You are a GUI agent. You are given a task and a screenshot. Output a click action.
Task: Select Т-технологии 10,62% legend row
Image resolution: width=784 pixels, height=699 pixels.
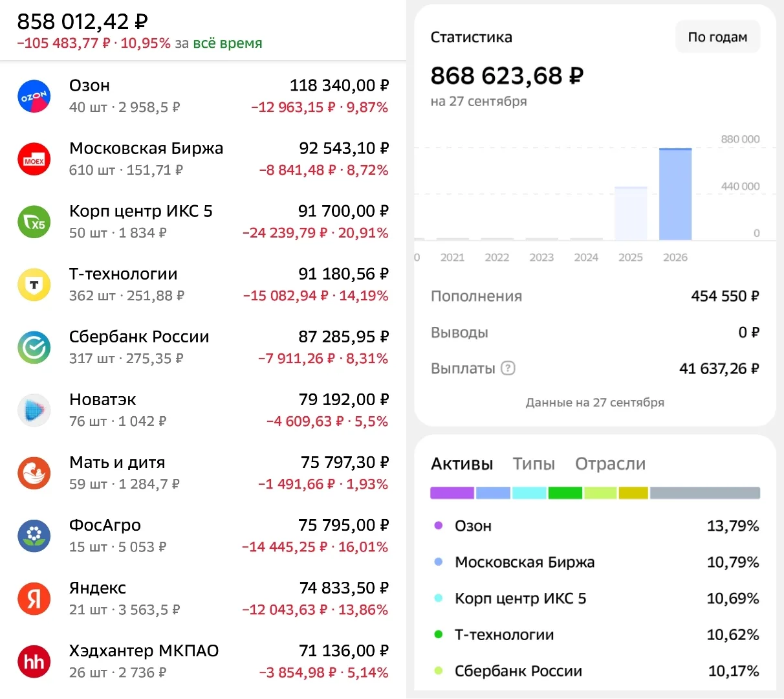click(x=595, y=634)
